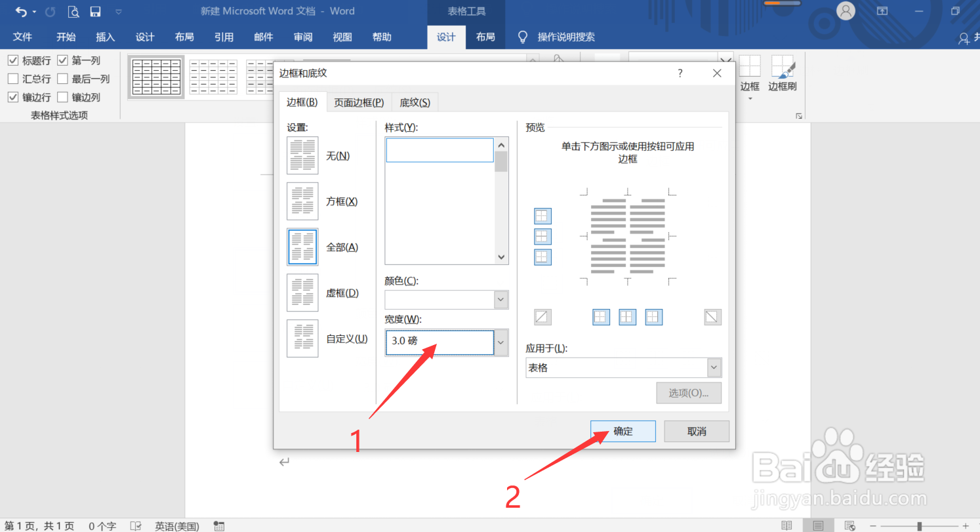This screenshot has width=980, height=532.
Task: Select the 全部(A) border setting
Action: 302,247
